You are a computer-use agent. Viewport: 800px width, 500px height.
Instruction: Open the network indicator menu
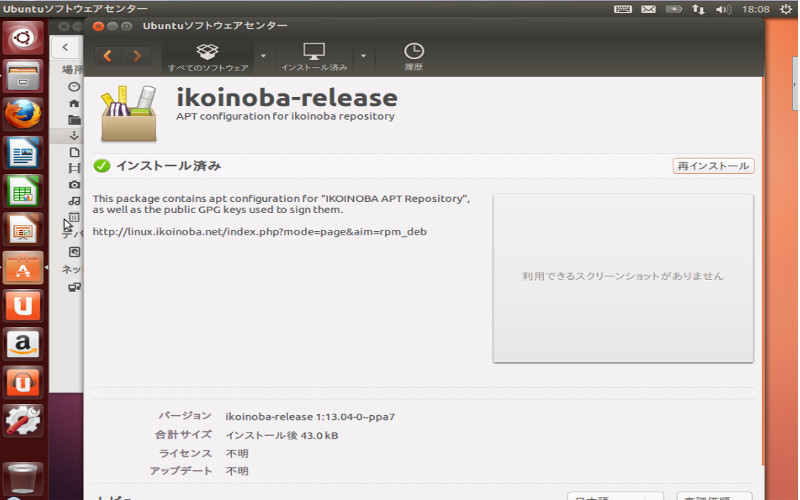[x=698, y=9]
